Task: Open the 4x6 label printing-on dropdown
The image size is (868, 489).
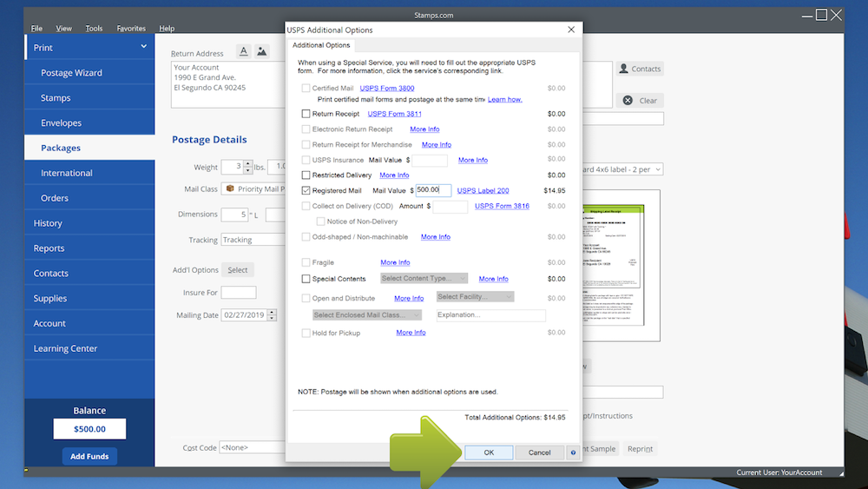Action: (622, 169)
